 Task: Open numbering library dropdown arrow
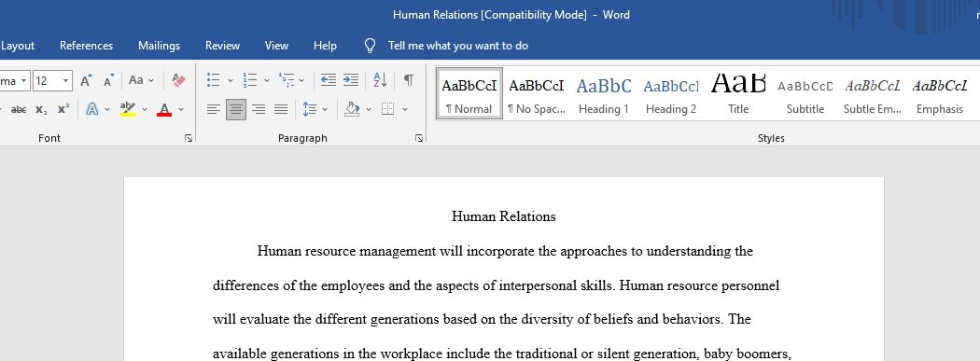267,80
